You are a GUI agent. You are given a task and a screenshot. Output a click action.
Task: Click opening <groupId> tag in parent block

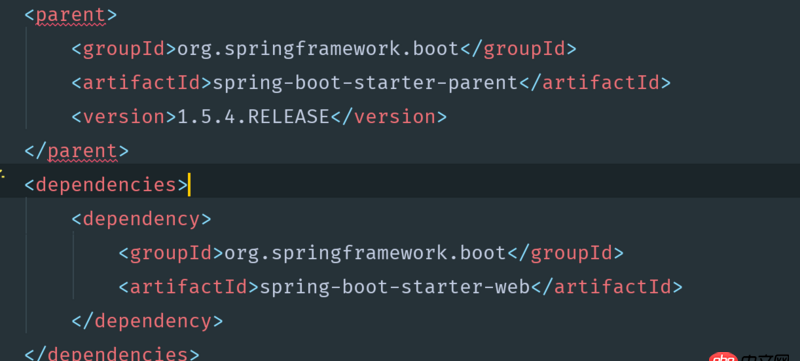(124, 49)
